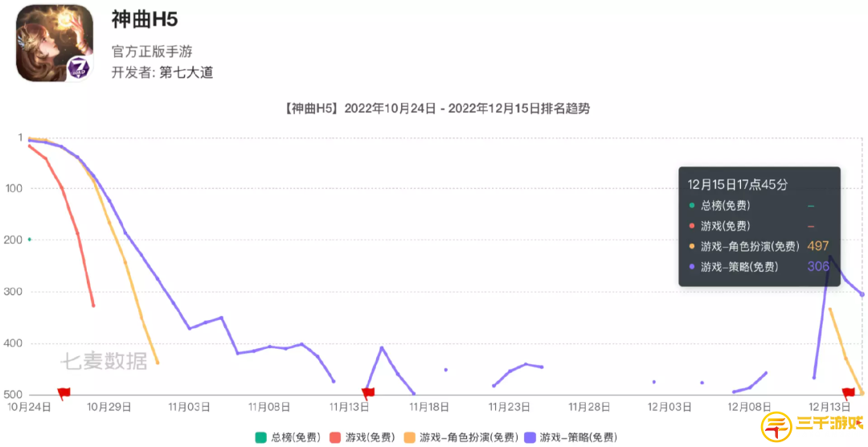This screenshot has height=447, width=868.
Task: Click 游戏(免费) row in tooltip
Action: (x=751, y=226)
